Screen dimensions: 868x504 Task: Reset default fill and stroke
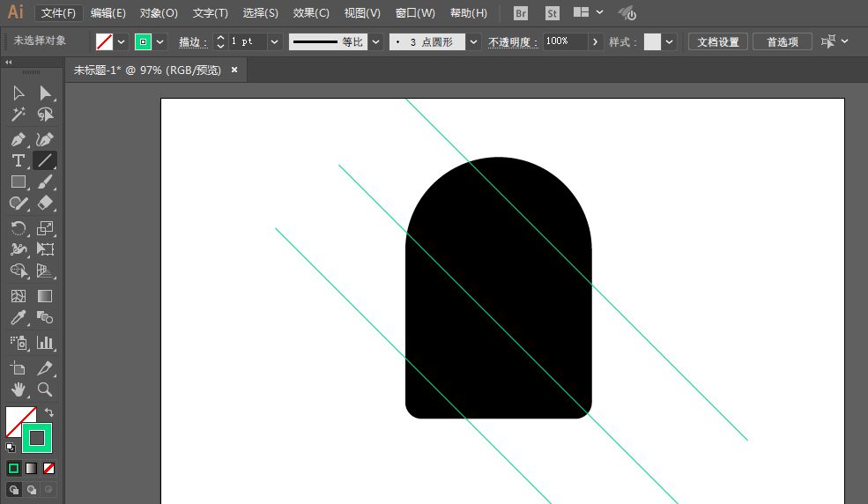point(11,447)
